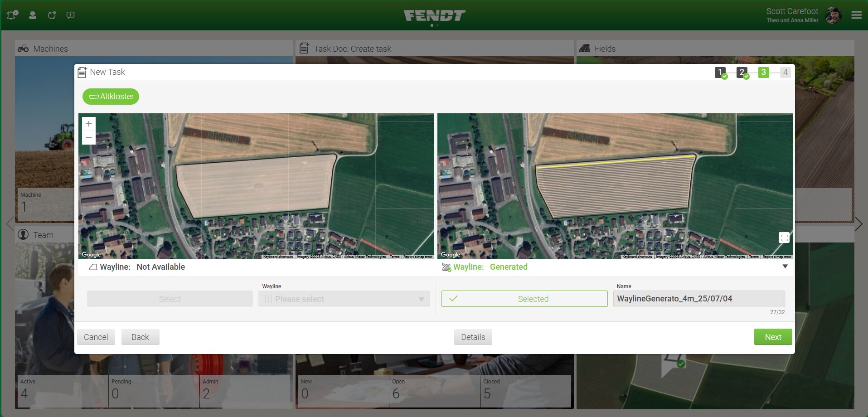The width and height of the screenshot is (868, 417).
Task: Click the user profile icon in header
Action: 33,15
